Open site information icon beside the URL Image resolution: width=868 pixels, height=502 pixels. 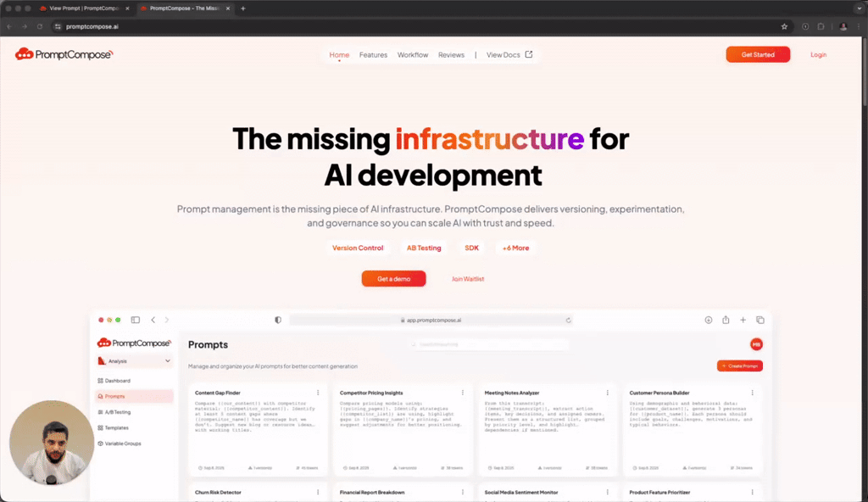pos(58,26)
